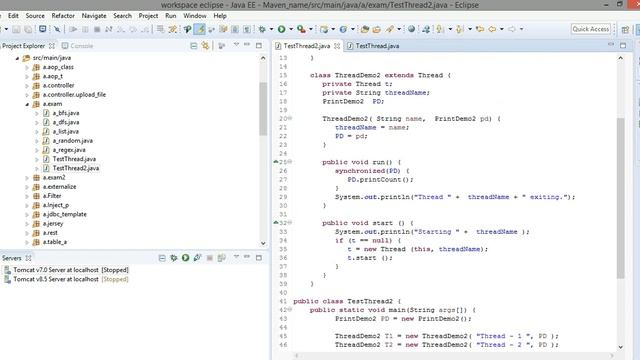Image resolution: width=640 pixels, height=360 pixels.
Task: Expand the a.controller package
Action: click(x=27, y=86)
